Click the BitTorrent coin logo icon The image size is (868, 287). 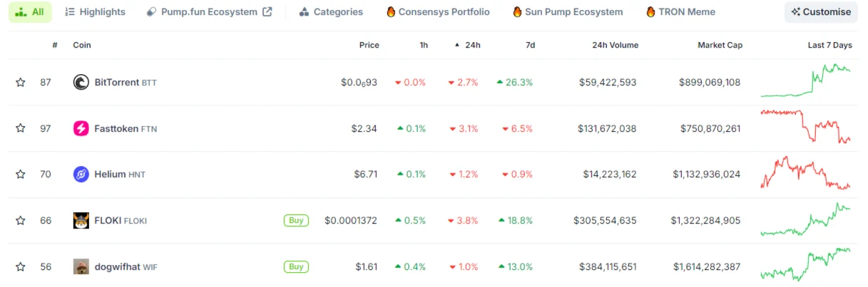point(81,82)
